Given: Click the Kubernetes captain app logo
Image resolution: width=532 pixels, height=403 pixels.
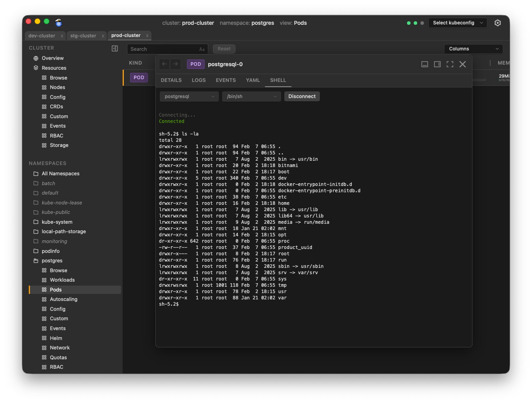Looking at the screenshot, I should coord(58,23).
